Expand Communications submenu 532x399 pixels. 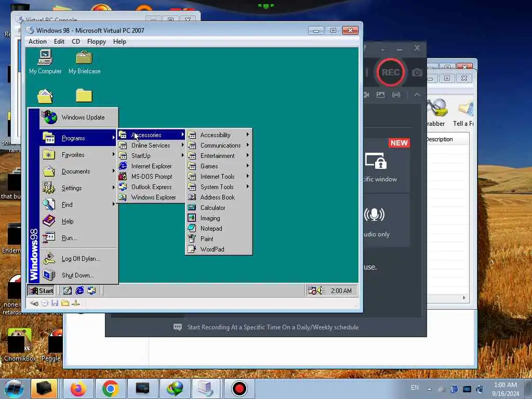tap(219, 145)
